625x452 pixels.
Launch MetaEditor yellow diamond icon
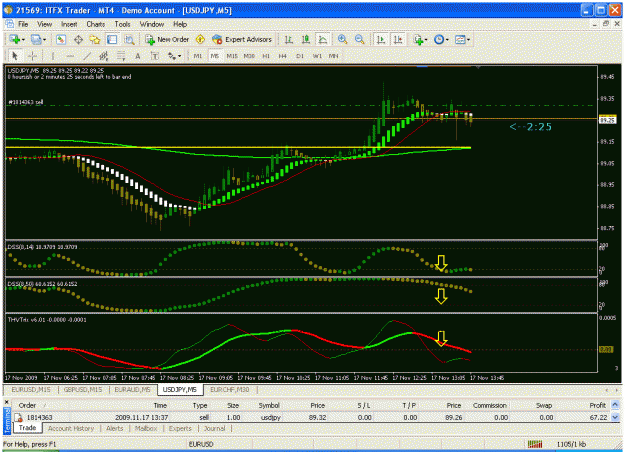(200, 39)
